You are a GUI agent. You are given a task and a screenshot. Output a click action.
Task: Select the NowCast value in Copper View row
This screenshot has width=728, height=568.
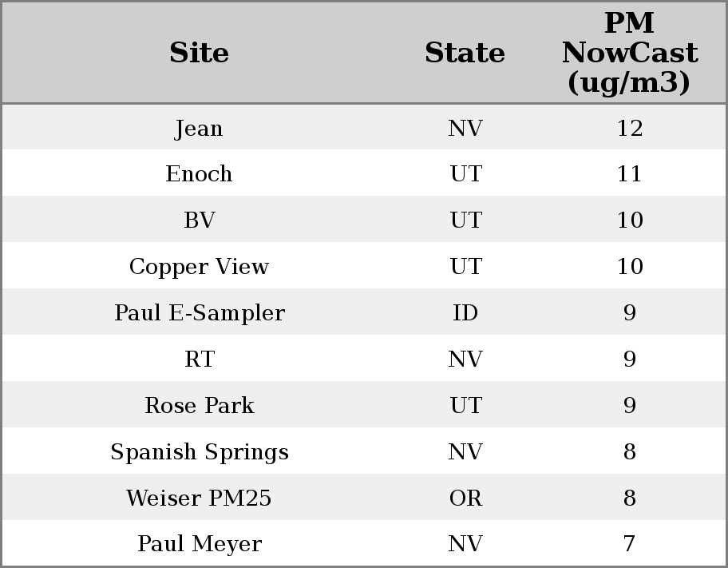[629, 267]
